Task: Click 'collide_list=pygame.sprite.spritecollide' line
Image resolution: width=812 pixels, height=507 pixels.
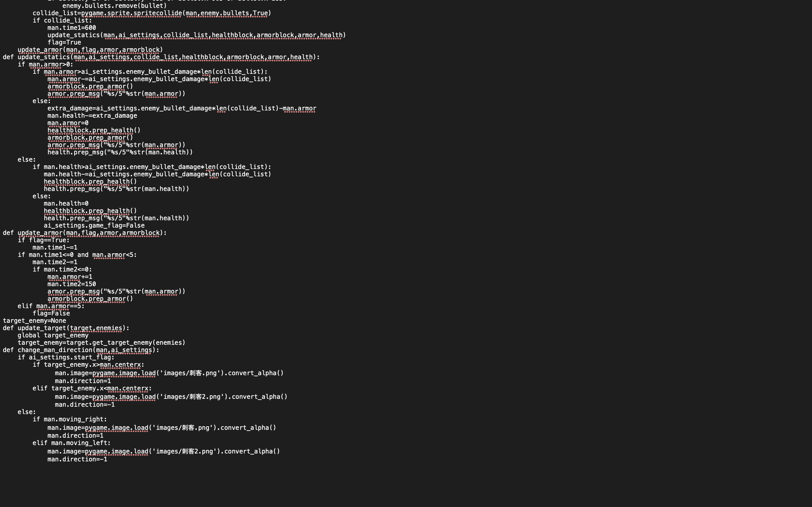Action: point(152,13)
